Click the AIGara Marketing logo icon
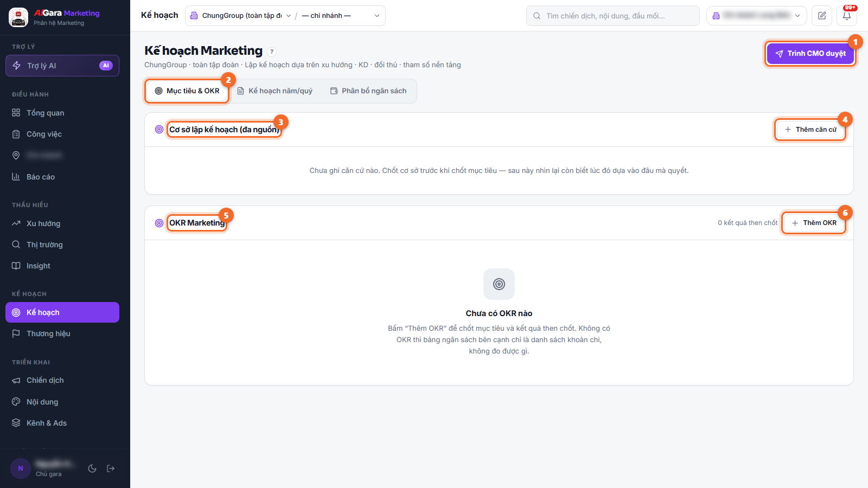868x488 pixels. click(x=18, y=17)
